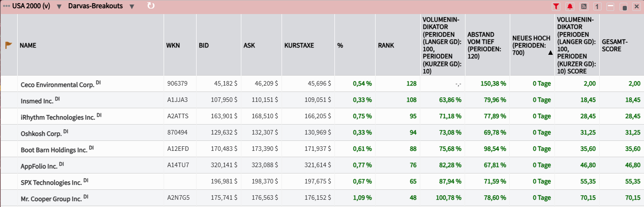The width and height of the screenshot is (644, 207).
Task: Sort by the KURSTAXE column header
Action: pyautogui.click(x=299, y=45)
